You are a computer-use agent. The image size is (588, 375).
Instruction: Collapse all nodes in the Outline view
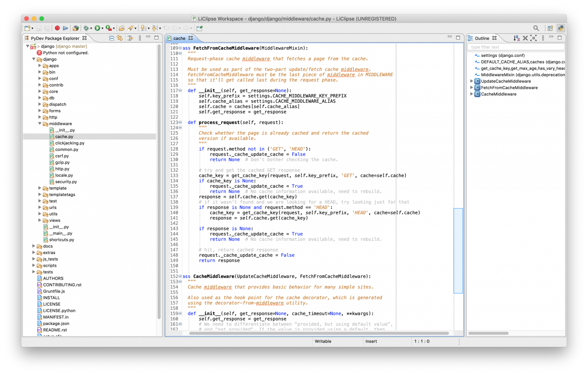pos(526,38)
